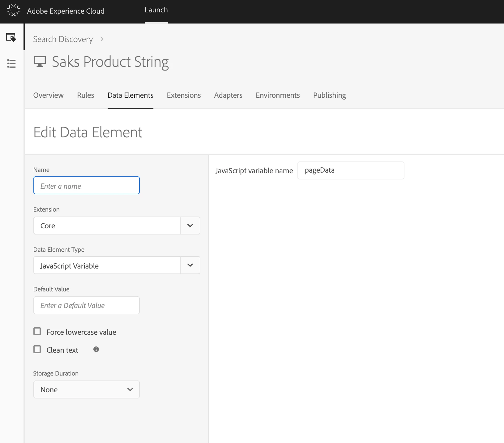The height and width of the screenshot is (443, 504).
Task: Click the Saks Product String heading
Action: coord(110,62)
